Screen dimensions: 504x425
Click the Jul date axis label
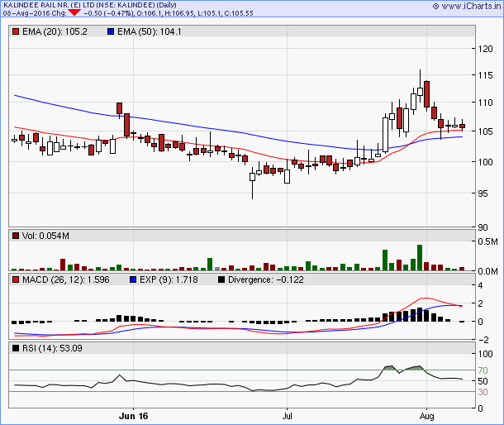tap(287, 416)
